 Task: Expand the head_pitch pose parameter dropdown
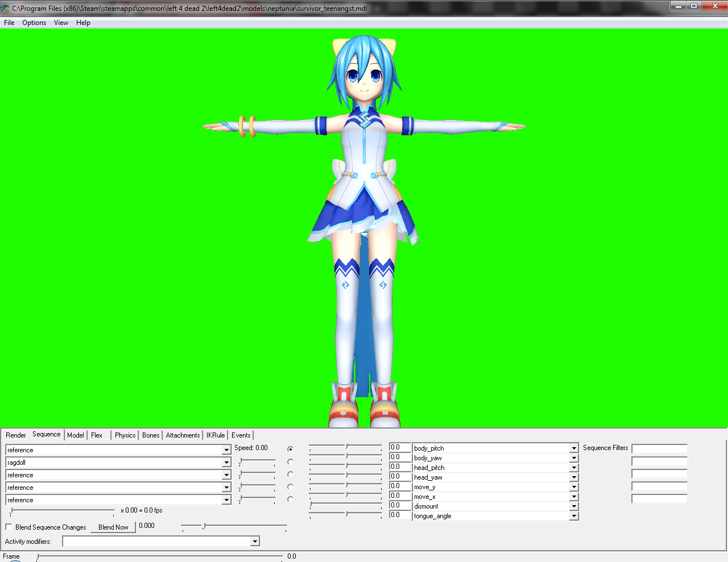(x=574, y=468)
